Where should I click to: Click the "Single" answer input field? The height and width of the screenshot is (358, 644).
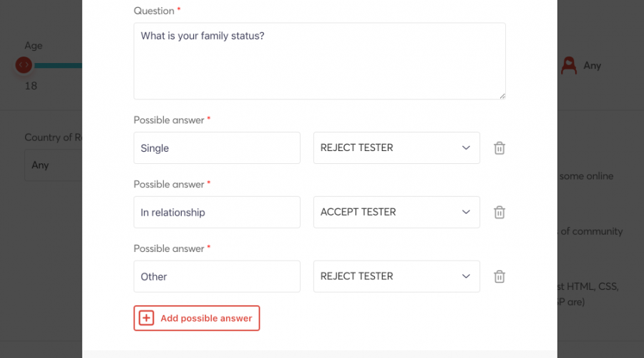click(x=217, y=148)
